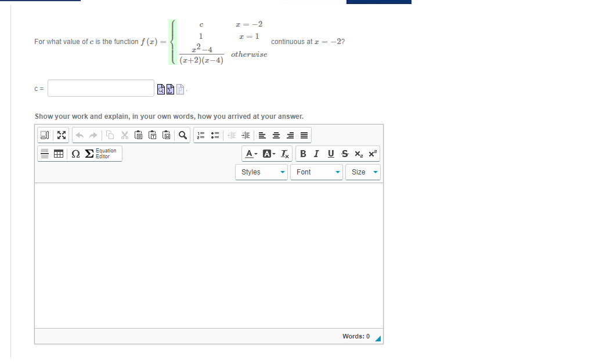The image size is (610, 364).
Task: Maximize the editor with the fullscreen icon
Action: (62, 135)
